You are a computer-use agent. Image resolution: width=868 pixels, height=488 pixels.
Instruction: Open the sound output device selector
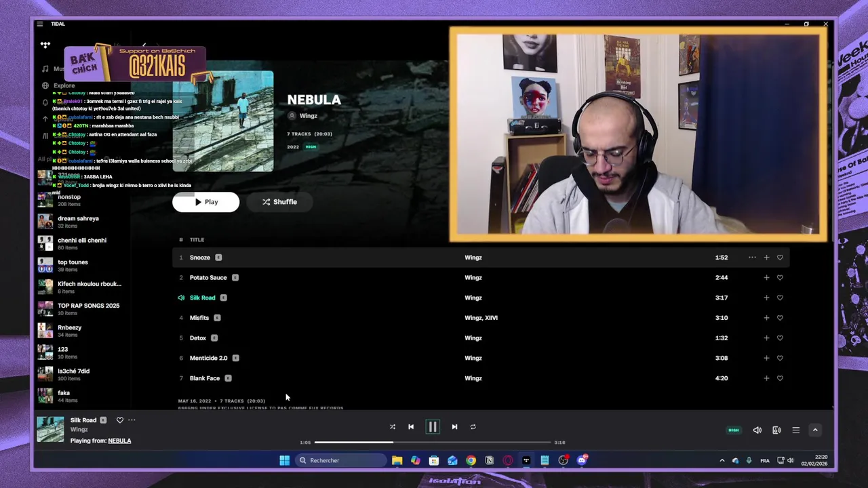[776, 430]
